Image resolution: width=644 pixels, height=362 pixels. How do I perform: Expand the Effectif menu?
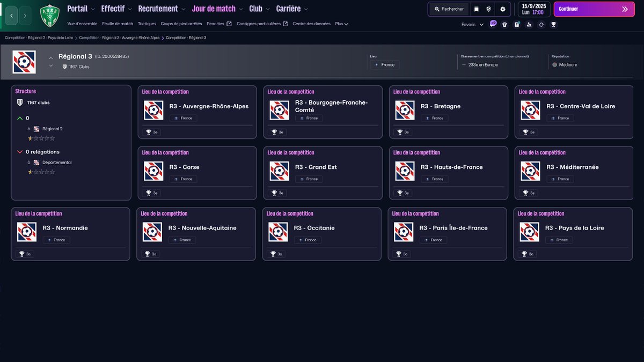[116, 9]
